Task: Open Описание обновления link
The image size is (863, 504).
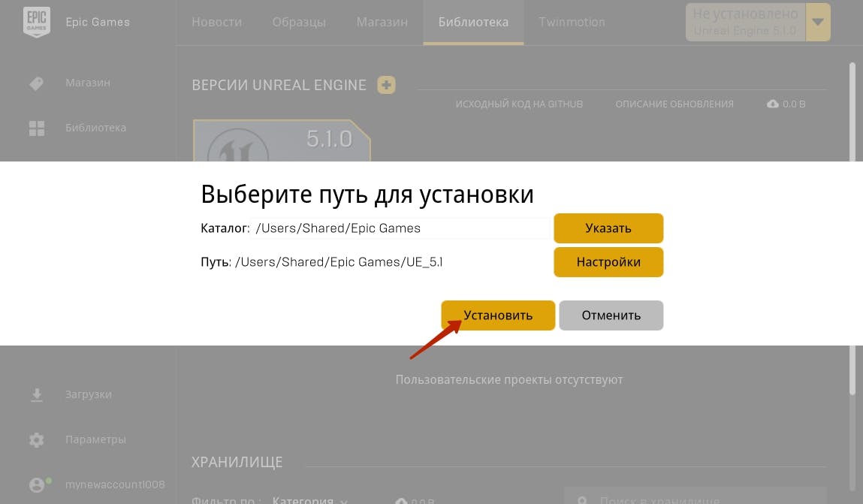Action: pos(674,104)
